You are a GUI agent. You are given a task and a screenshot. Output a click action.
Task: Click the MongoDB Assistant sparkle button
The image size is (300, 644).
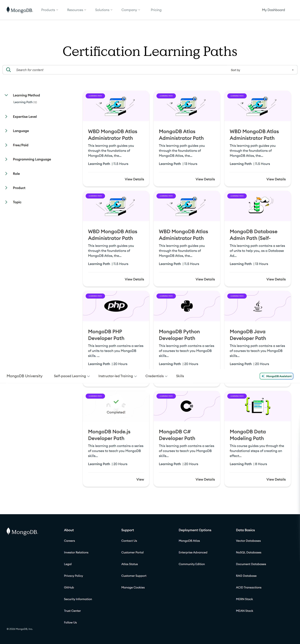(276, 376)
